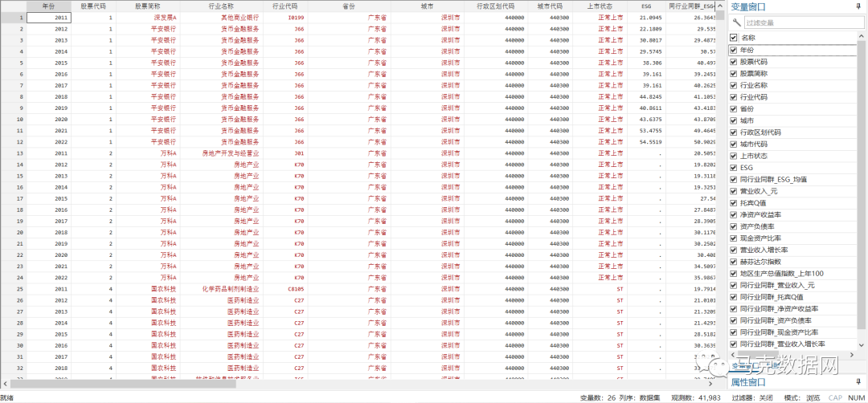Click the 属性窗口 panel title
This screenshot has width=868, height=403.
coord(748,382)
